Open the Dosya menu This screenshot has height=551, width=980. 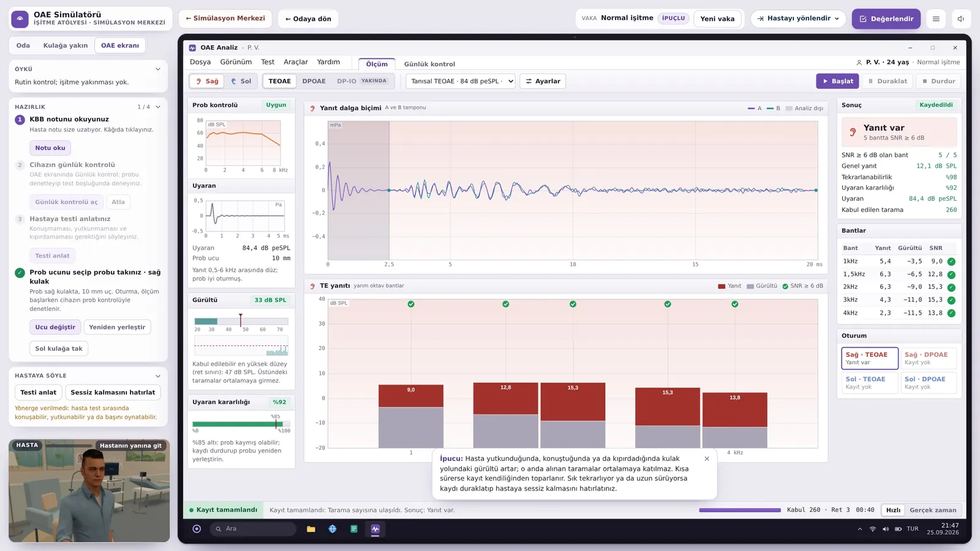[x=200, y=62]
